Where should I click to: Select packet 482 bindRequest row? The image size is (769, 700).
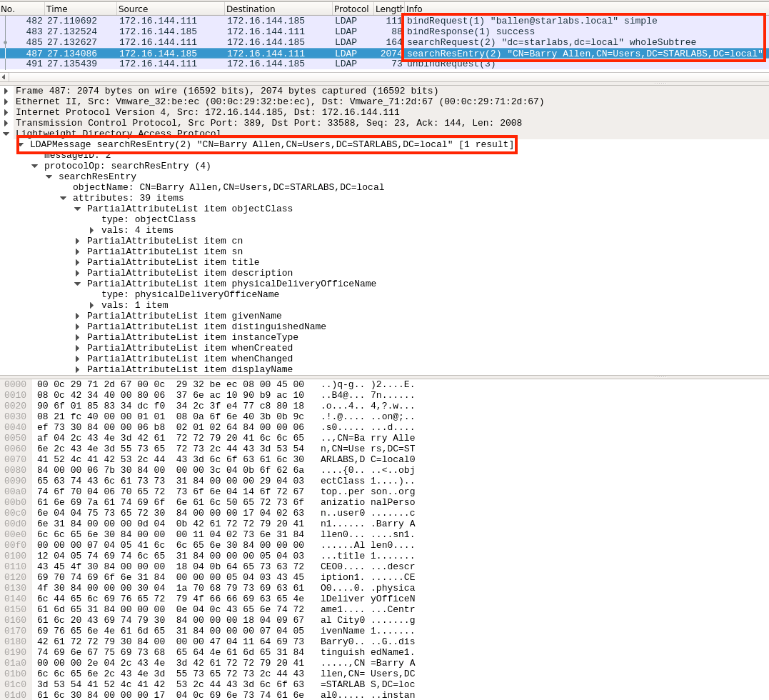click(x=214, y=21)
